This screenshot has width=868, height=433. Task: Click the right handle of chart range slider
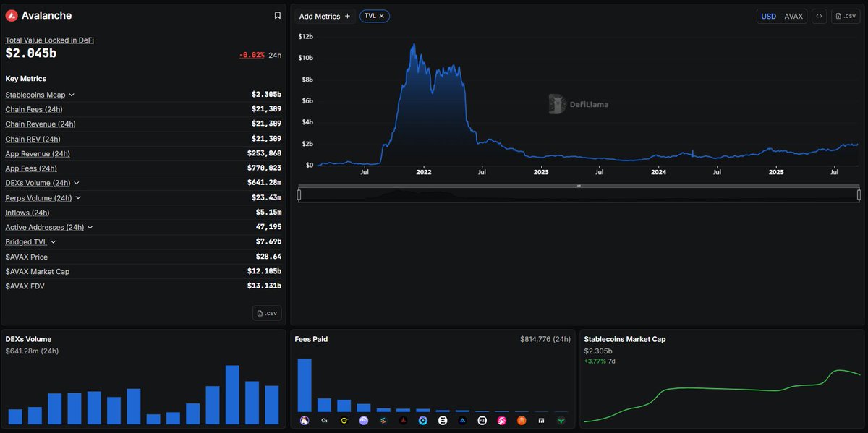(859, 194)
